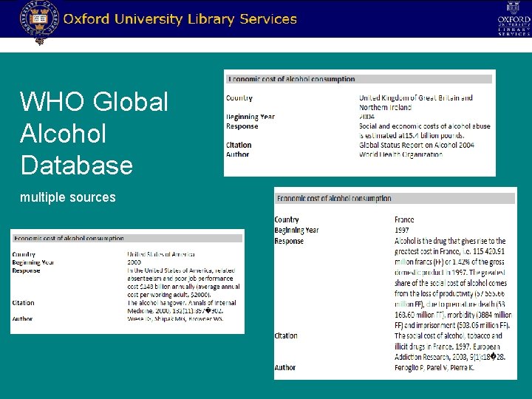Image resolution: width=532 pixels, height=399 pixels.
Task: Click the UK beginning year value 2004
Action: pos(366,117)
